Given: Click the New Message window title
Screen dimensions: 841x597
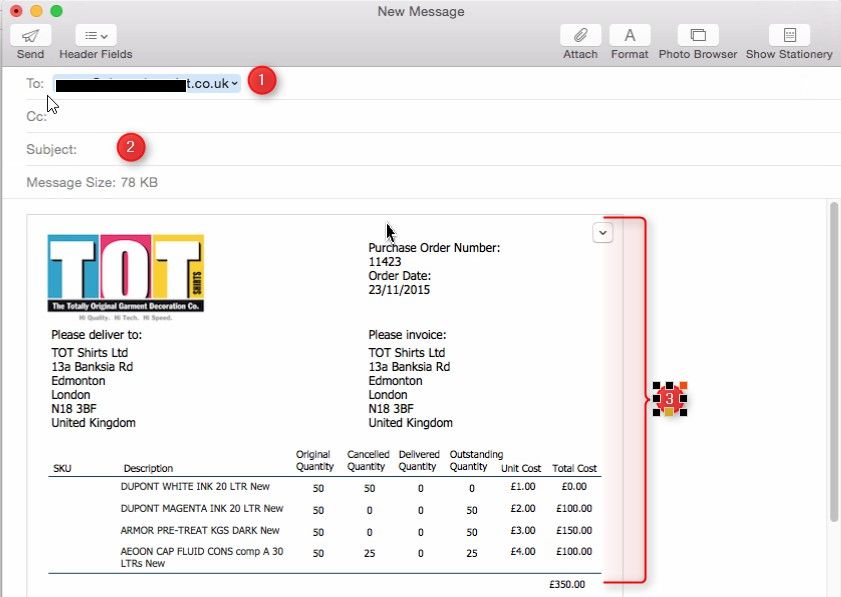Looking at the screenshot, I should (420, 11).
